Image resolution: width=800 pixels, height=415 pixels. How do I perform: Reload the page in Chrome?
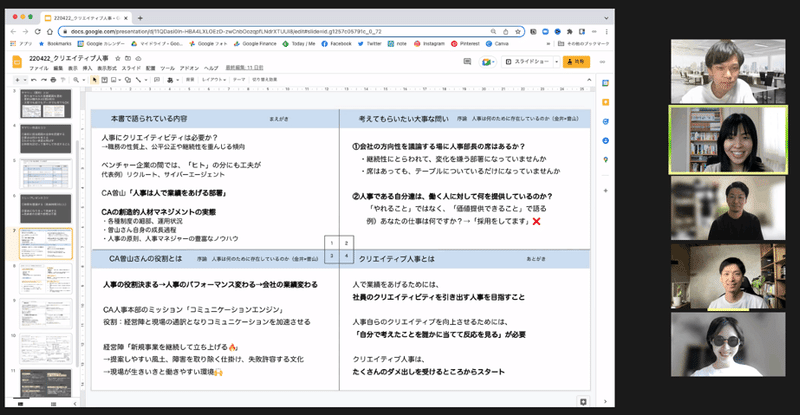[x=37, y=32]
